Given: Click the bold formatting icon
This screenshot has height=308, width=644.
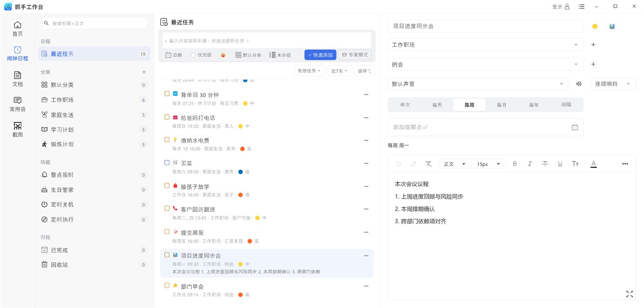Looking at the screenshot, I should pyautogui.click(x=514, y=164).
